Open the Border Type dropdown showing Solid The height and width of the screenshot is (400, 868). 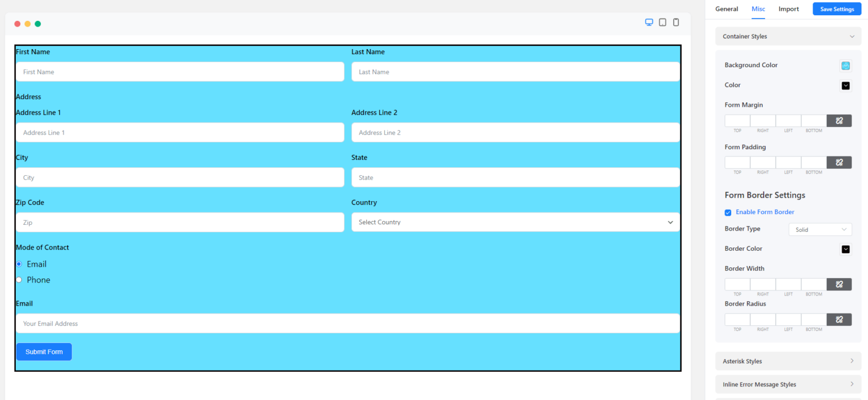click(x=820, y=229)
